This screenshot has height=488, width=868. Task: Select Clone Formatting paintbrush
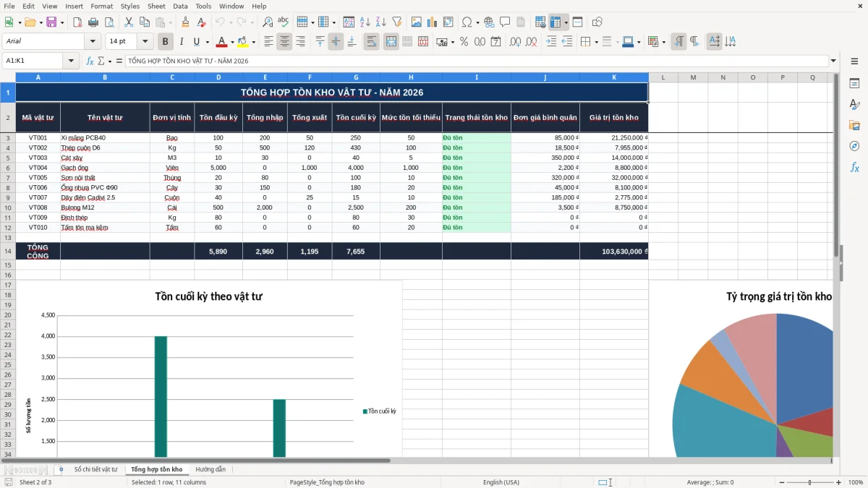click(x=185, y=22)
